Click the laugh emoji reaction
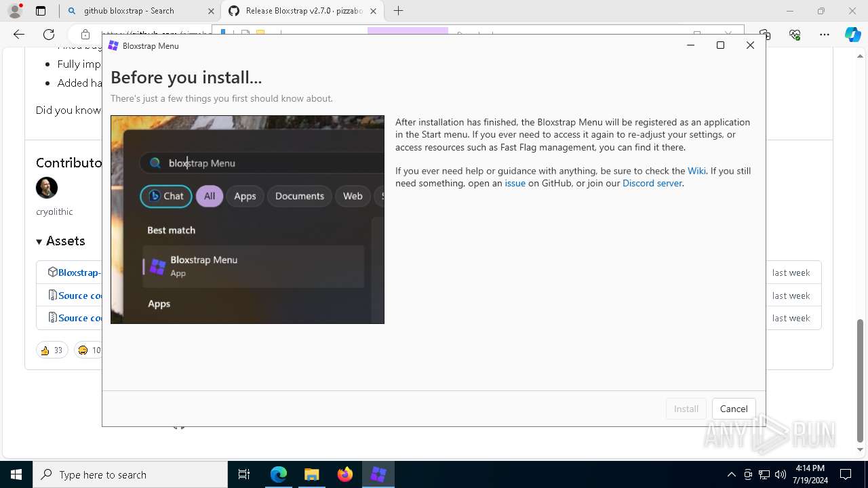Screen dimensions: 868x488 tap(88, 350)
